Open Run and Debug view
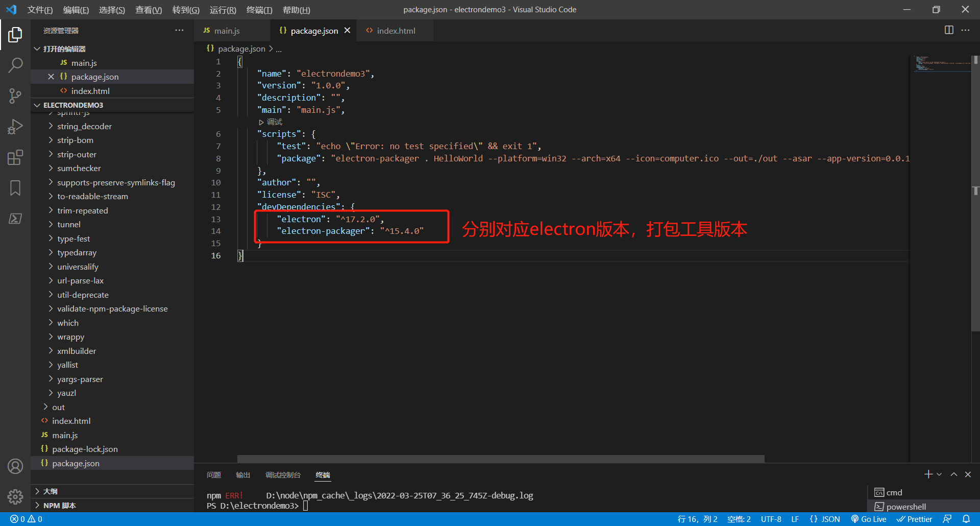The width and height of the screenshot is (980, 526). coord(15,127)
